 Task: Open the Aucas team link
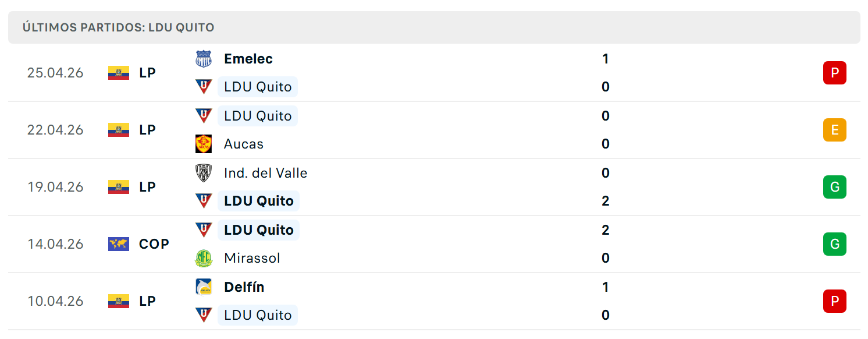(x=244, y=144)
